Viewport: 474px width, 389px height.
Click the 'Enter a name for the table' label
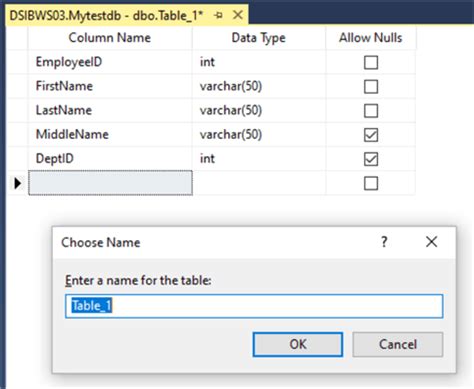(x=138, y=280)
